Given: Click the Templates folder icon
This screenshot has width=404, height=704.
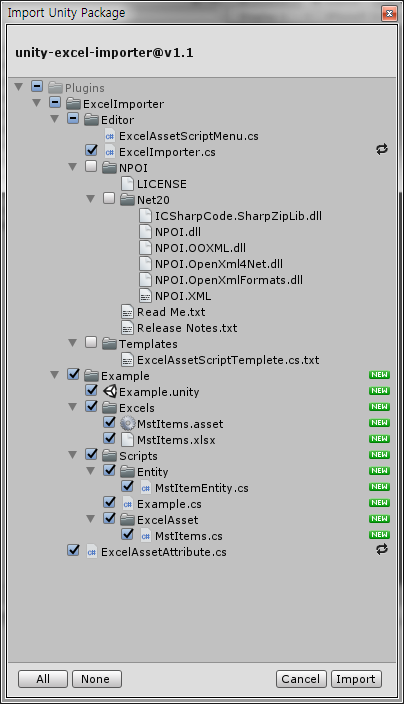Looking at the screenshot, I should click(109, 344).
